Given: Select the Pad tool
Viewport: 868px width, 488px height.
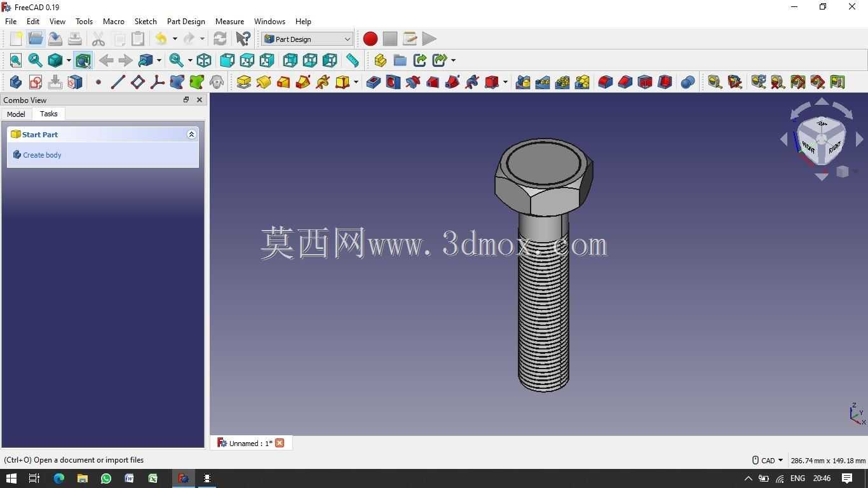Looking at the screenshot, I should 244,82.
